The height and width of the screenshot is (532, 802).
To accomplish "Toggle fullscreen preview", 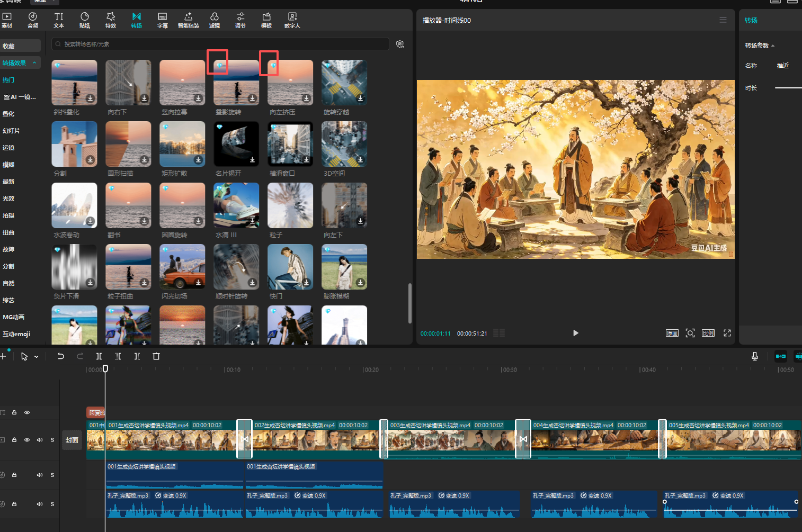I will click(727, 333).
